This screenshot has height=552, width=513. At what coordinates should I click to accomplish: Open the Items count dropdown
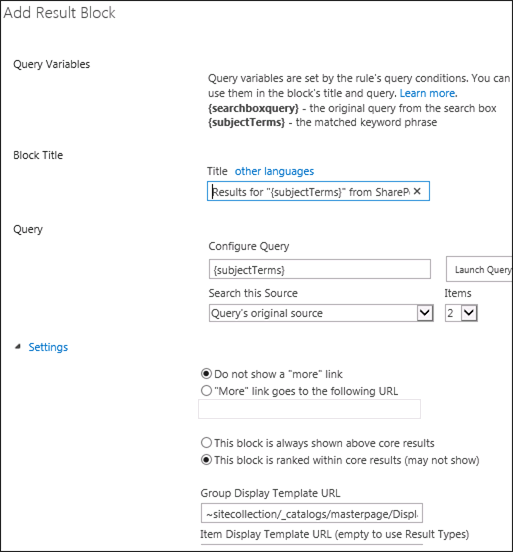461,313
